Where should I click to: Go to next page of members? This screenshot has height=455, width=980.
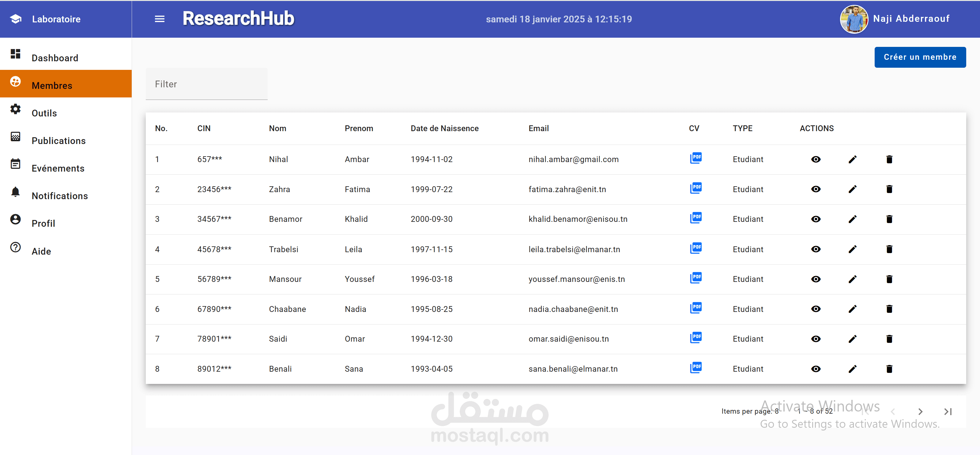[x=920, y=411]
